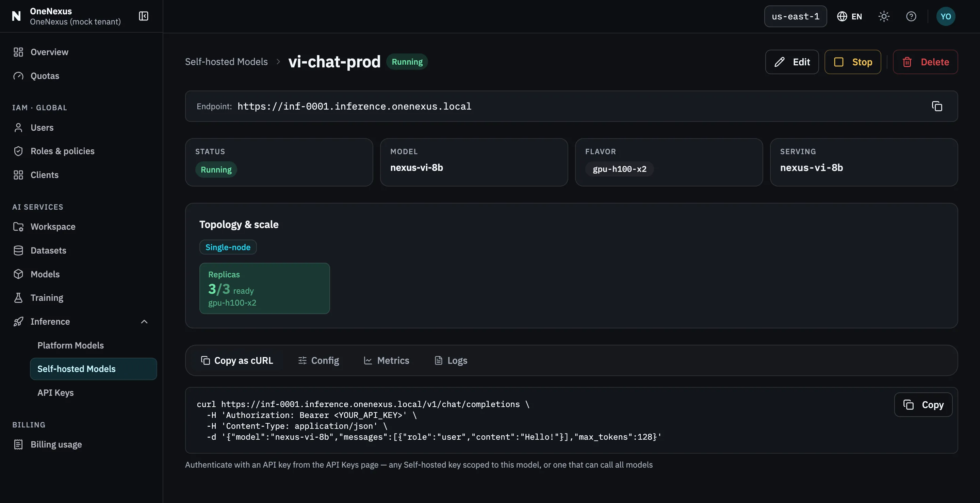Click the Logs document icon
The image size is (980, 503).
[439, 360]
